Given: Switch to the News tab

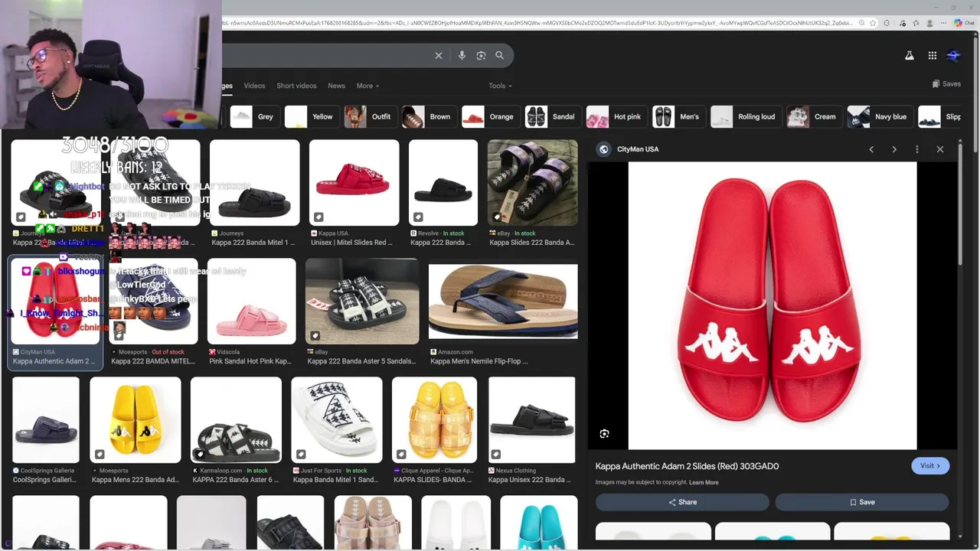Looking at the screenshot, I should tap(336, 86).
